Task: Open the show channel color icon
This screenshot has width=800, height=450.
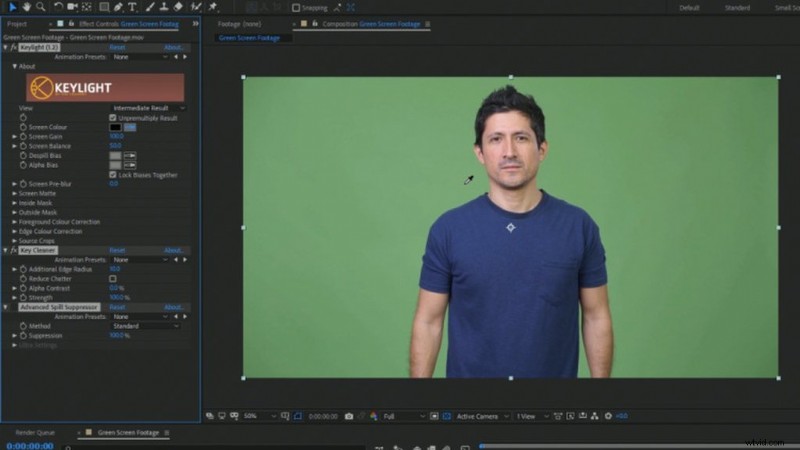Action: point(374,416)
